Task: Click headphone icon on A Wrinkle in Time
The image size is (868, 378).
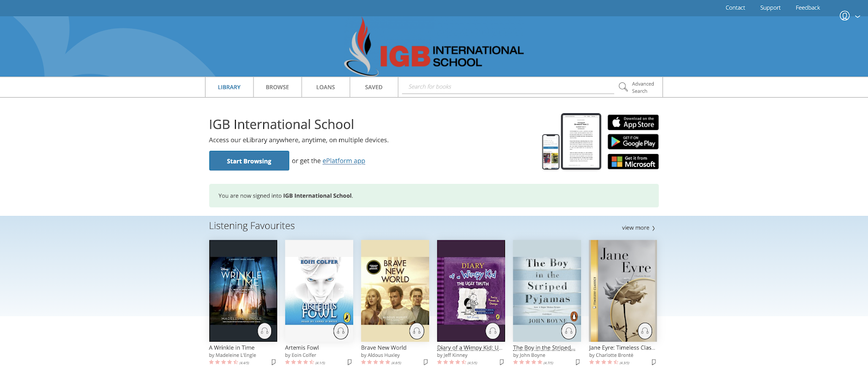Action: [265, 331]
